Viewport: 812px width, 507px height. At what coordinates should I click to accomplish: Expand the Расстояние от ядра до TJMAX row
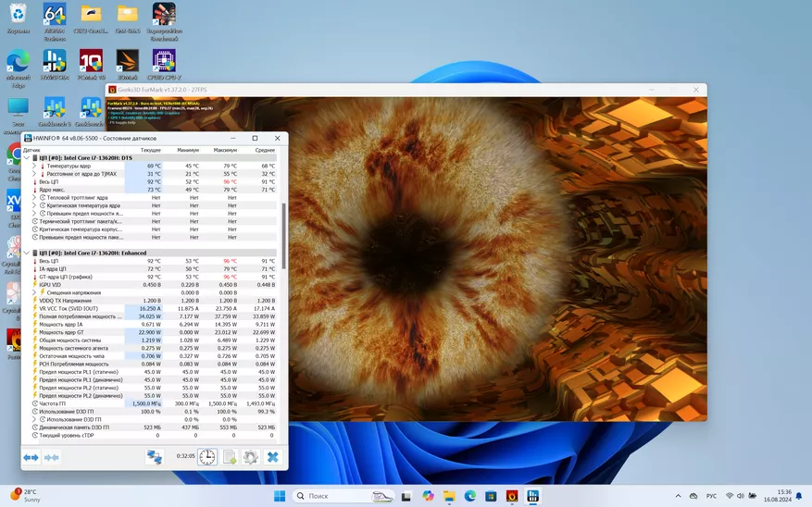(x=34, y=174)
